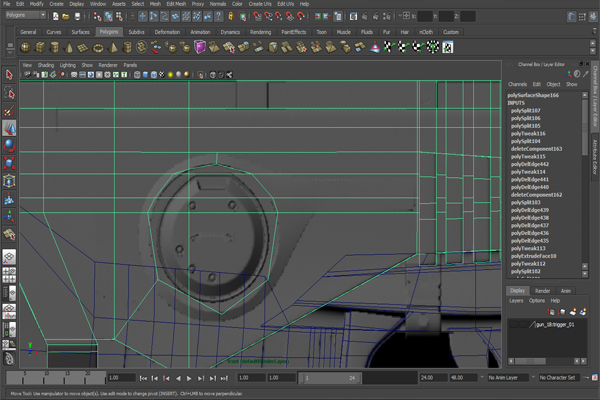This screenshot has width=600, height=400.
Task: Open the Create UVs menu
Action: [x=260, y=4]
